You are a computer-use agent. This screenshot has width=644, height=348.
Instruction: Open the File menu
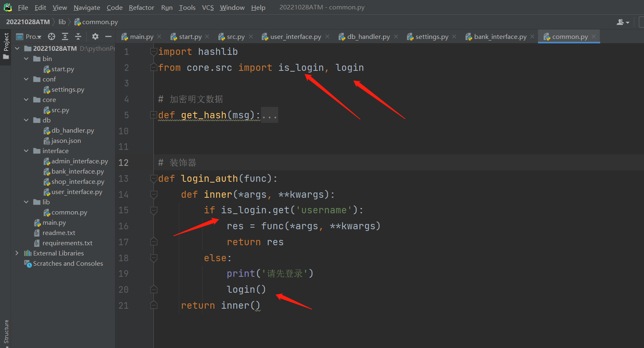click(x=23, y=7)
